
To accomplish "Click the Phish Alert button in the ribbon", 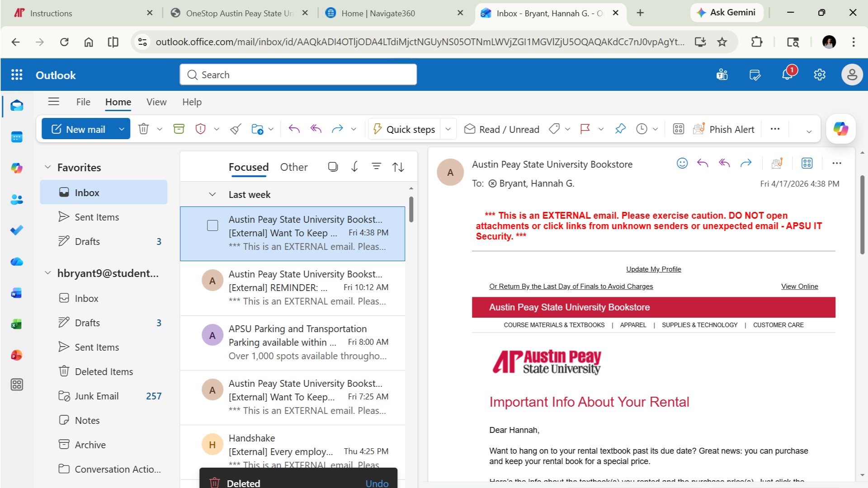I will (724, 129).
